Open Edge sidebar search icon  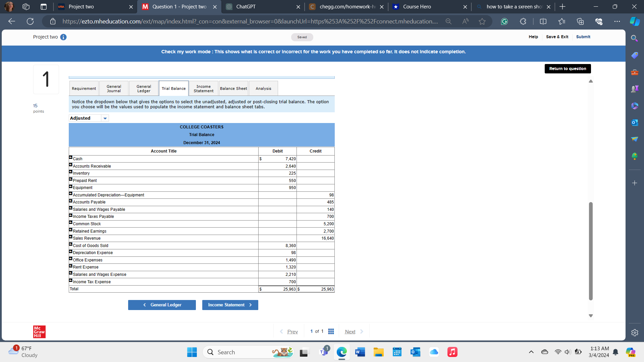(634, 39)
